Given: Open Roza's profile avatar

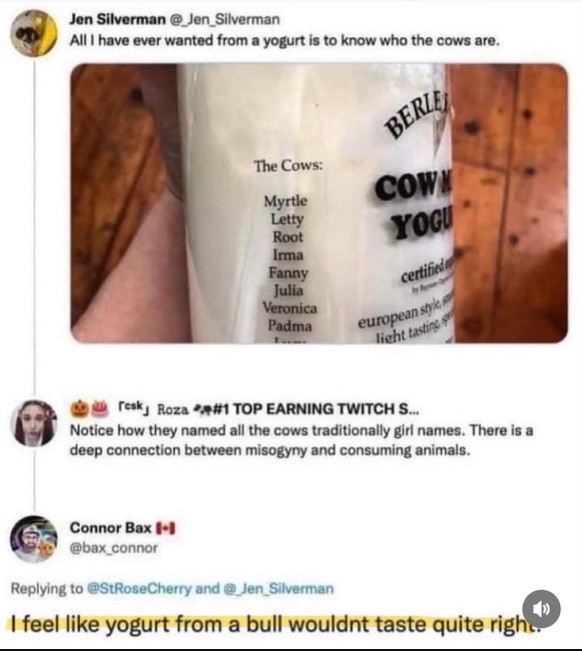Looking at the screenshot, I should click(x=34, y=423).
